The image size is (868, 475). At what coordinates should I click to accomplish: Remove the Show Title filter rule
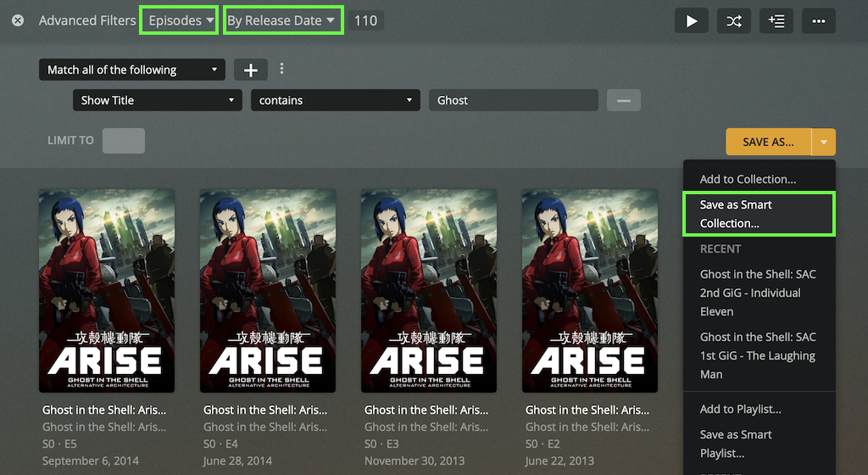623,100
